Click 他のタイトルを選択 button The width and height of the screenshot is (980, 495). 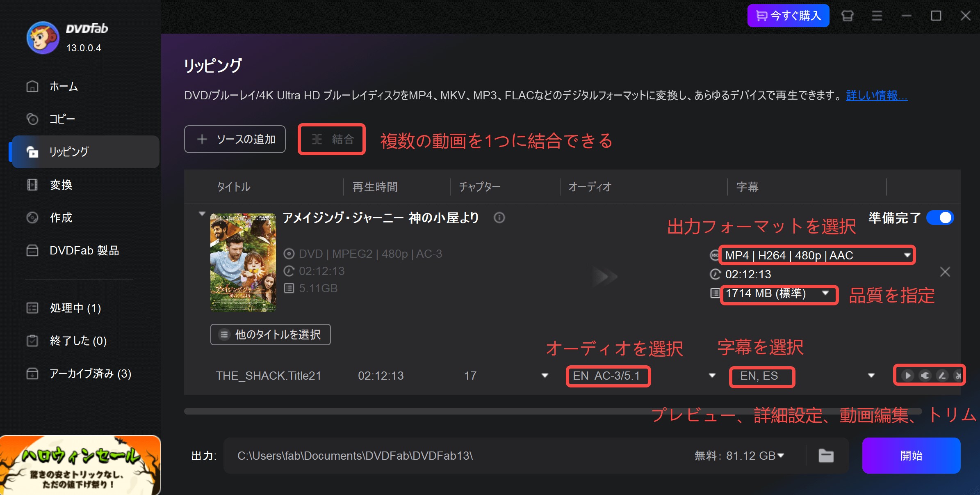point(271,335)
